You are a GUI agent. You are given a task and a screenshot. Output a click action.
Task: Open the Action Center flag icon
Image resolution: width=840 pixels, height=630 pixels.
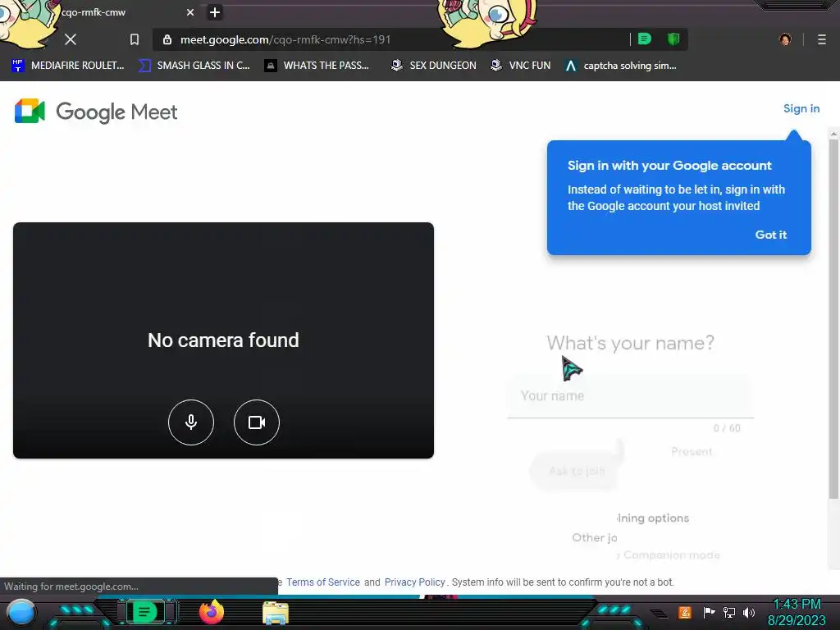[709, 612]
